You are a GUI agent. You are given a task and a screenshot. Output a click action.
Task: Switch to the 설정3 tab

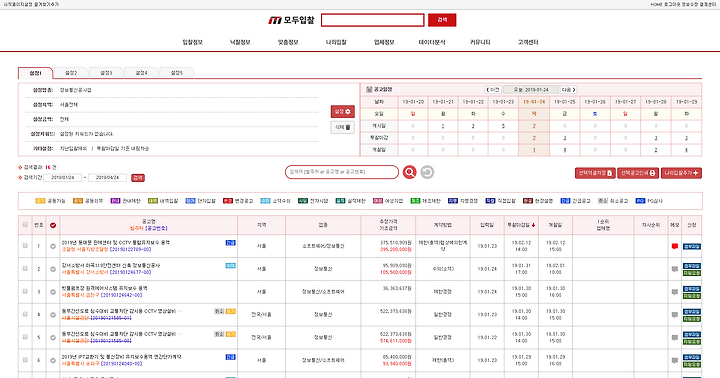106,73
